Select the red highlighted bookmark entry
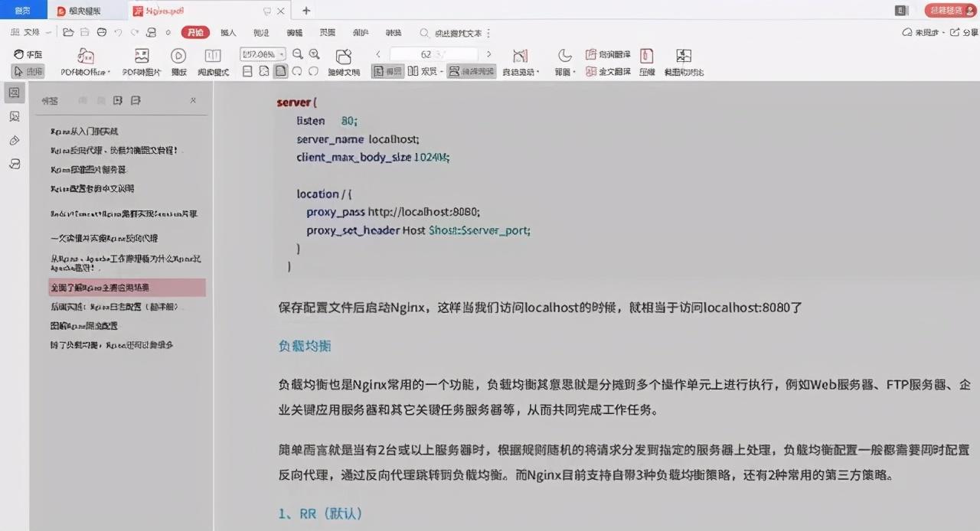Screen dimensions: 980x531 coord(127,288)
